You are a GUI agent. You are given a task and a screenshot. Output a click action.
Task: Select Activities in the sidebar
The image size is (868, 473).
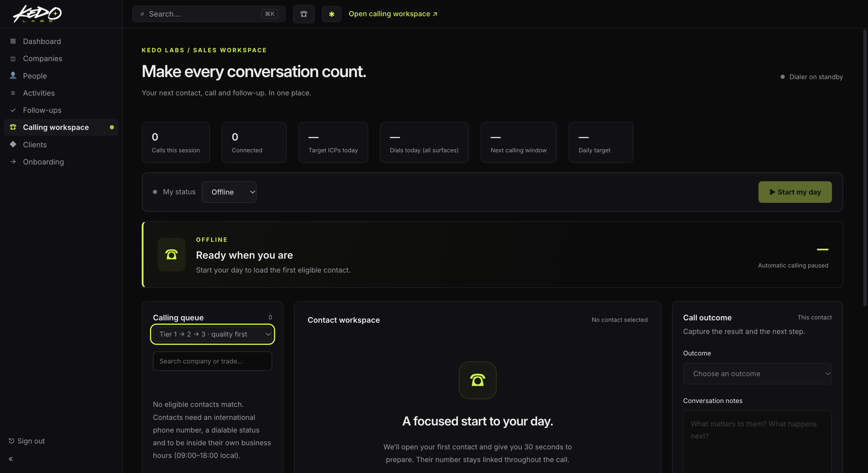[61, 93]
